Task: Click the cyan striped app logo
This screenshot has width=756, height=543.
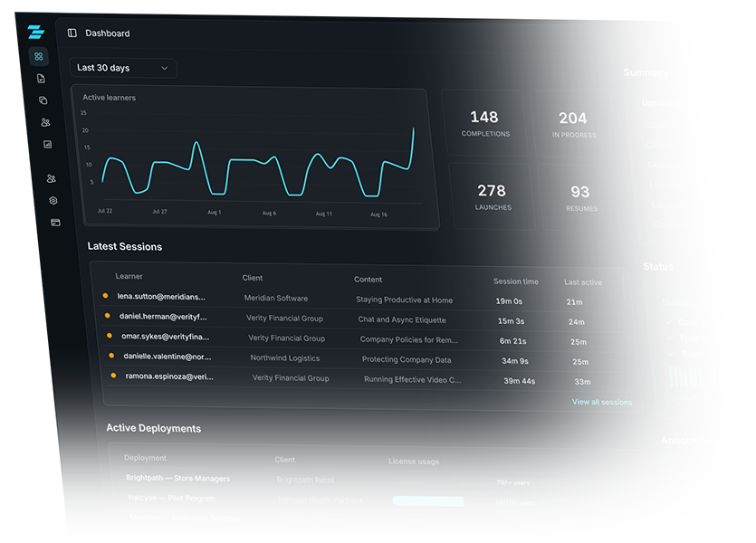Action: coord(36,32)
